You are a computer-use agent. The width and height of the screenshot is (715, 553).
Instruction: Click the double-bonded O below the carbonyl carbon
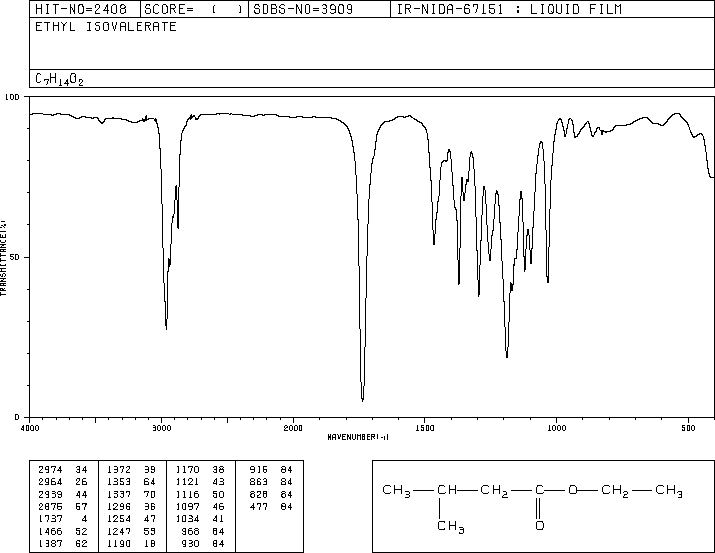[540, 526]
